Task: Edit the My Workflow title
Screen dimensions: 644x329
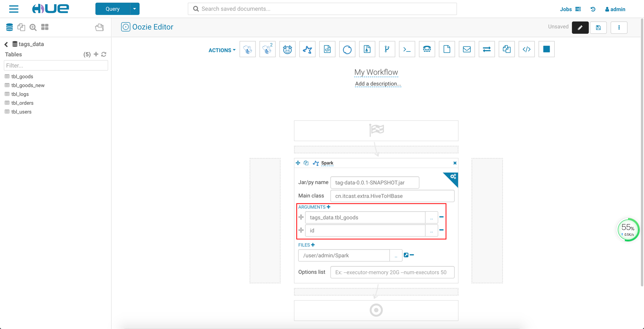Action: [376, 72]
